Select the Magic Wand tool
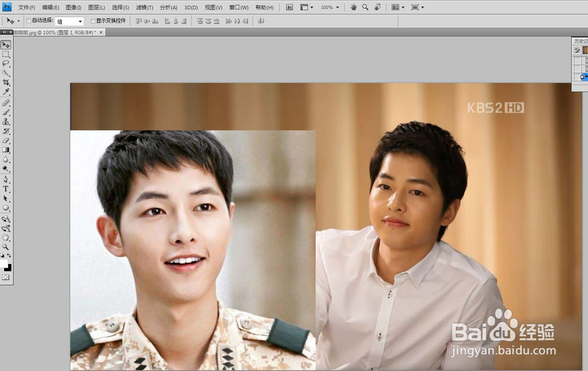Screen dimensions: 588x371 click(x=6, y=73)
